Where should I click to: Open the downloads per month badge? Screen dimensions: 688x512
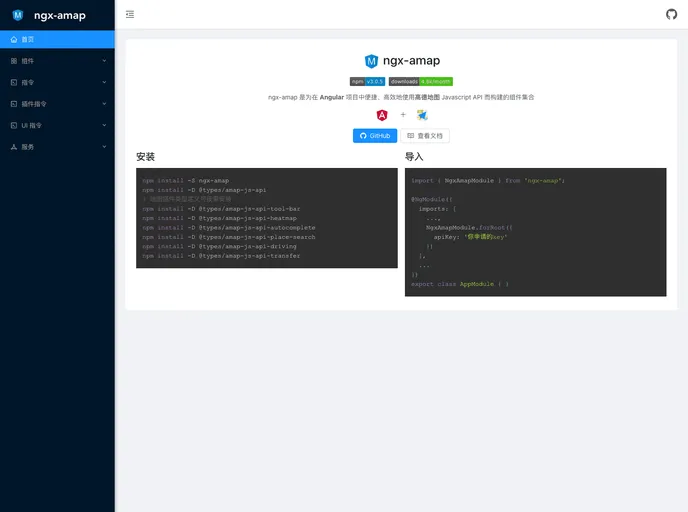point(421,82)
